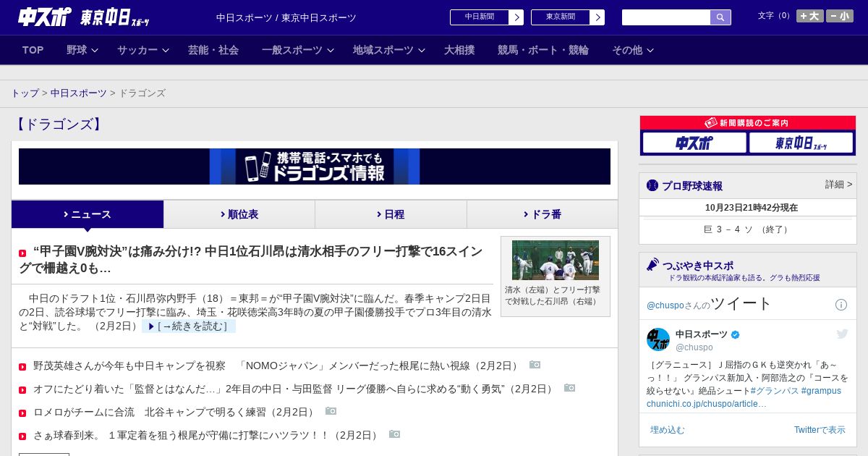Image resolution: width=868 pixels, height=456 pixels.
Task: Click 中日スポーツ breadcrumb link
Action: pyautogui.click(x=79, y=93)
